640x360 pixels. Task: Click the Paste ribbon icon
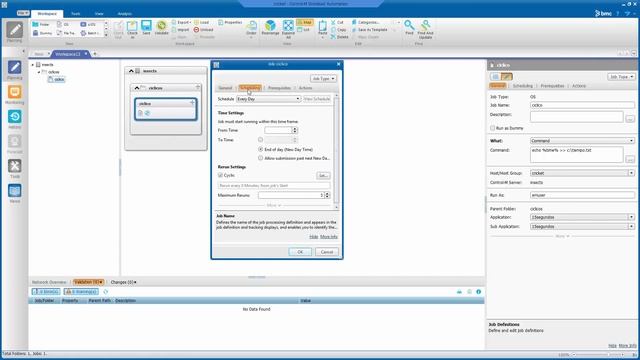point(322,29)
